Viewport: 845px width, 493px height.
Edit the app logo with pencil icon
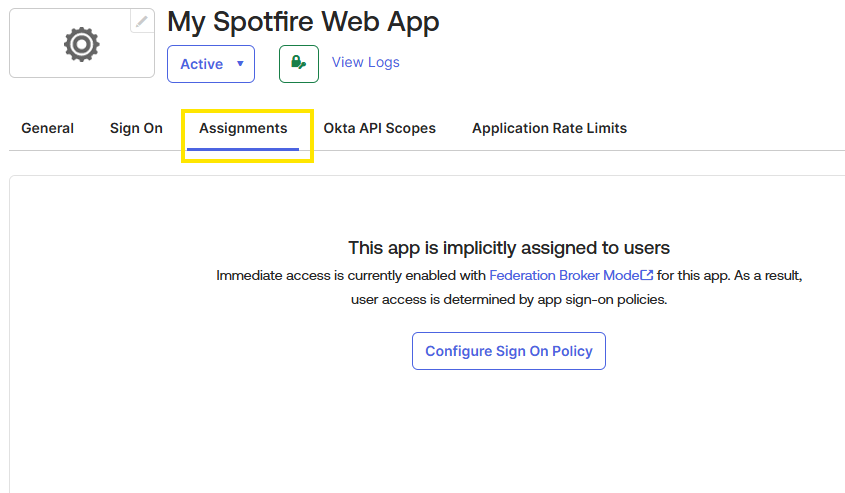point(142,22)
